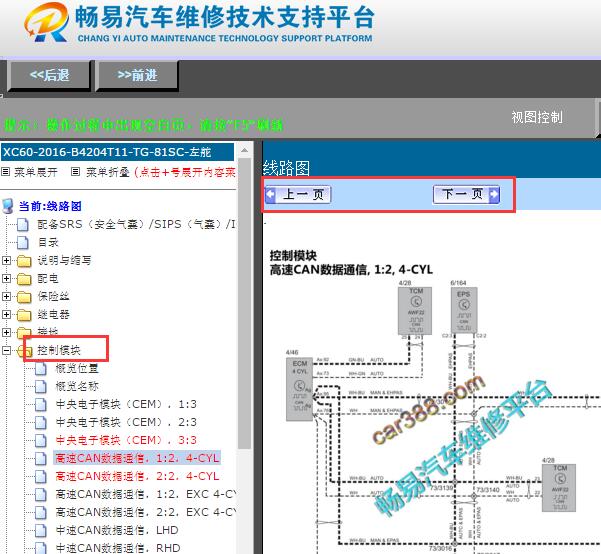Click the >>前进 forward button
Viewport: 601px width, 554px height.
coord(137,75)
